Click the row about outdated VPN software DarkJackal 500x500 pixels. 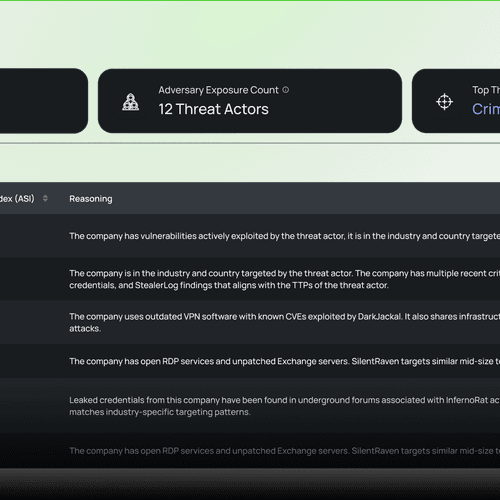(250, 322)
